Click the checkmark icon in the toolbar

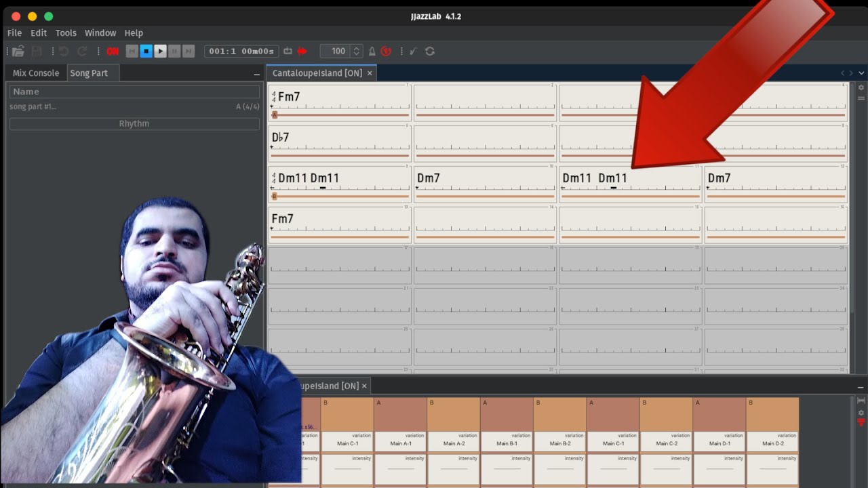412,51
